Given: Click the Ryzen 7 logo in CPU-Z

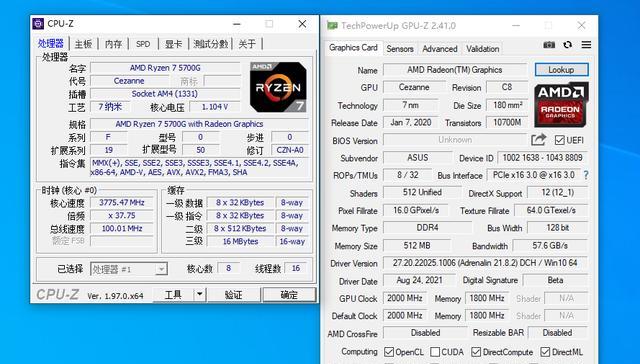Looking at the screenshot, I should pyautogui.click(x=278, y=87).
